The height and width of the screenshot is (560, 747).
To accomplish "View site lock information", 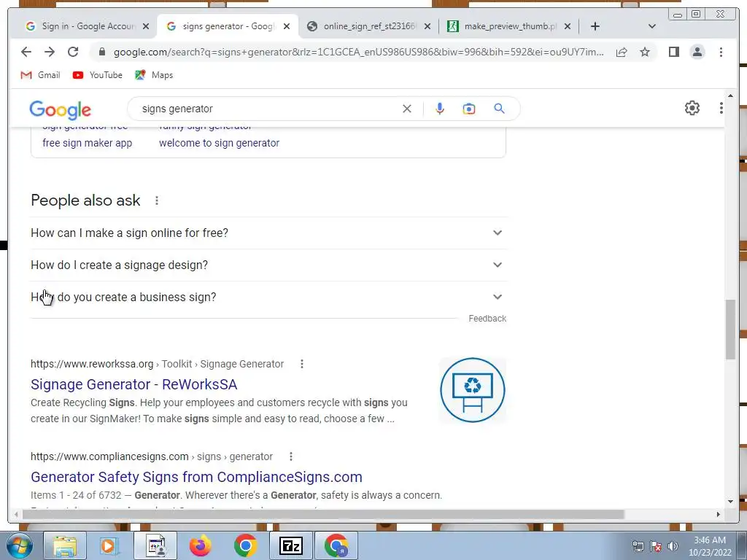I will (x=101, y=52).
